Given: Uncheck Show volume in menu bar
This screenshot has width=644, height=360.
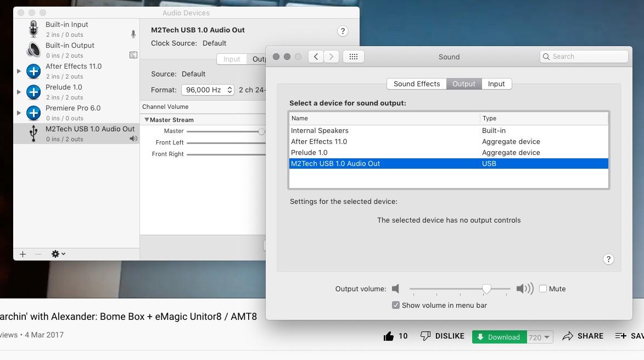Looking at the screenshot, I should click(x=396, y=305).
